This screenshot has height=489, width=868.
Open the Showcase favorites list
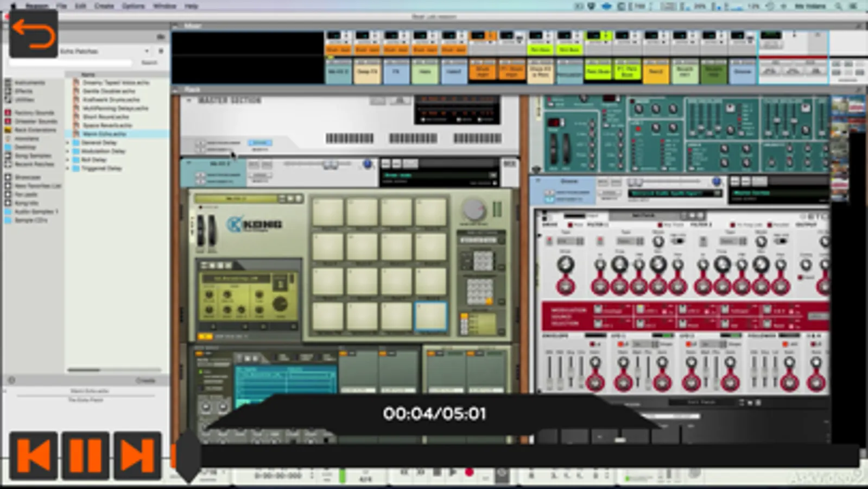(27, 177)
